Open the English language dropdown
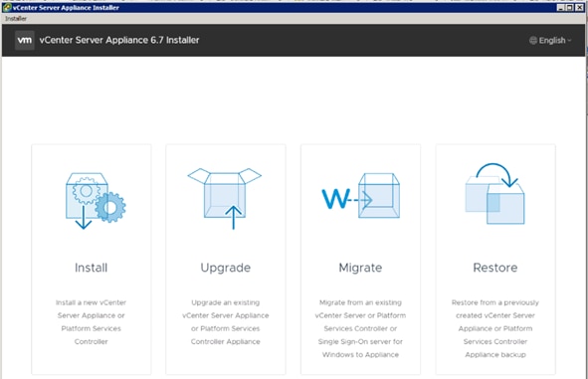588x379 pixels. point(550,41)
